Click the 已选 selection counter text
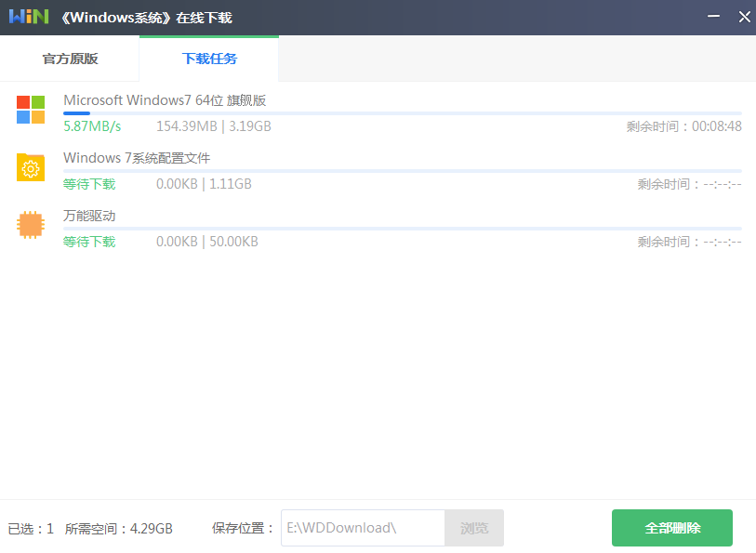The height and width of the screenshot is (553, 756). (x=30, y=527)
